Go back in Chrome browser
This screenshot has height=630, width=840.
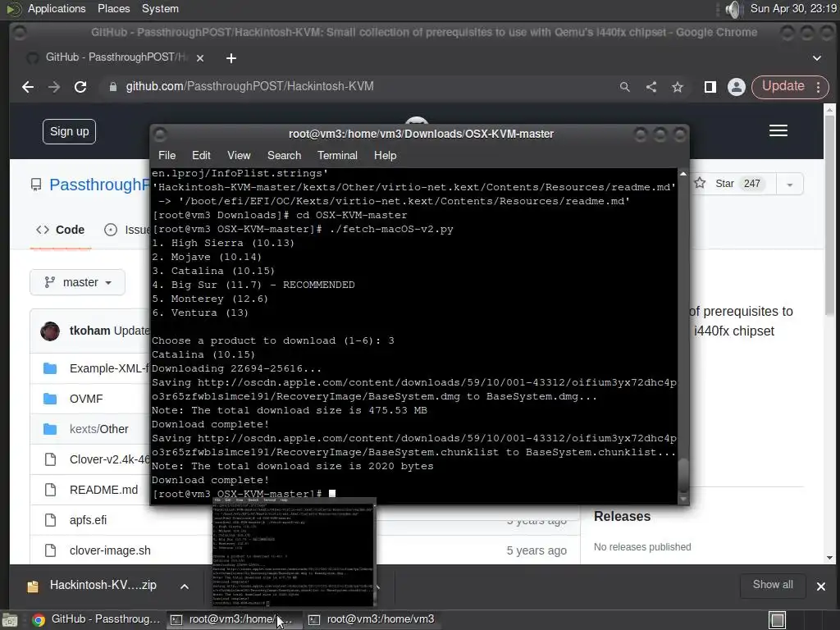pyautogui.click(x=28, y=87)
